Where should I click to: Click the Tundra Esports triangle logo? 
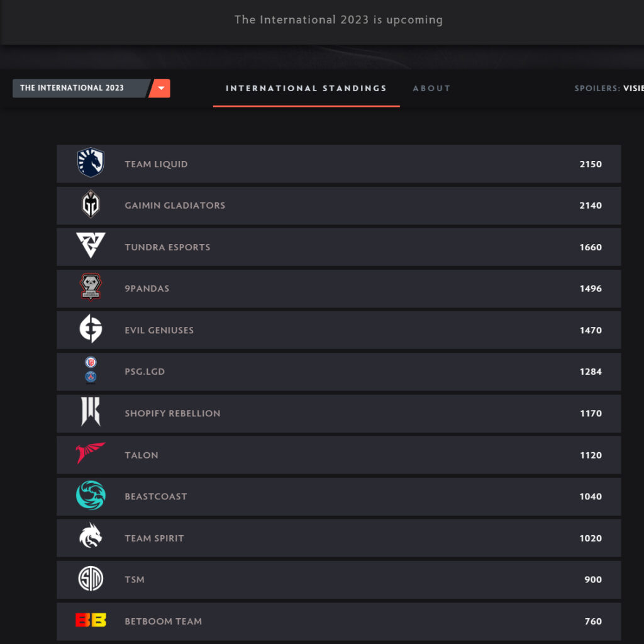[x=91, y=245]
